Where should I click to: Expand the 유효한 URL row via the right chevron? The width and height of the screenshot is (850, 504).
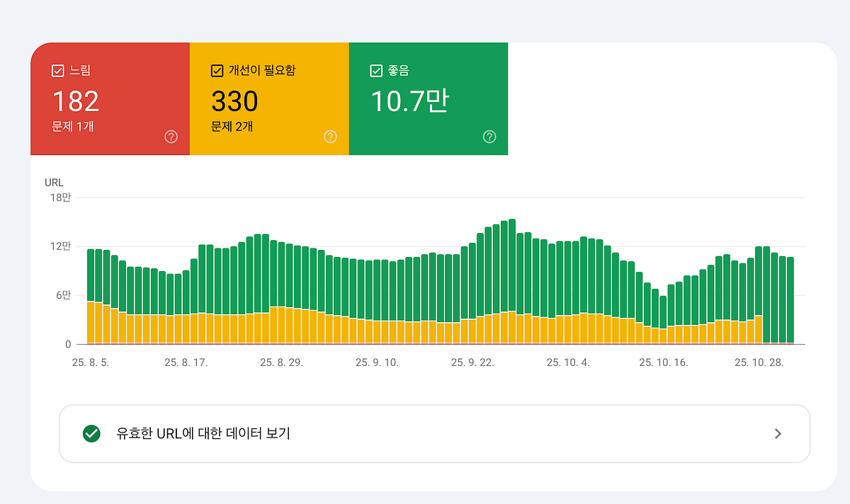tap(777, 433)
